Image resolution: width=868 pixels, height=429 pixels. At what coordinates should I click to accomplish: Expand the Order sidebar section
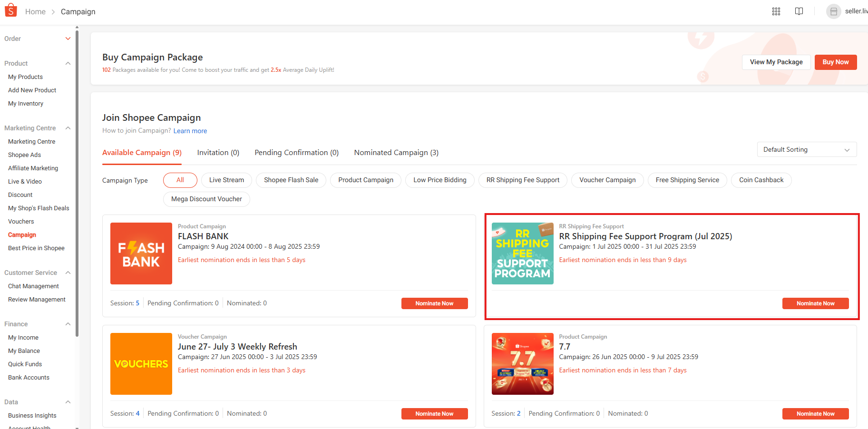click(x=68, y=39)
